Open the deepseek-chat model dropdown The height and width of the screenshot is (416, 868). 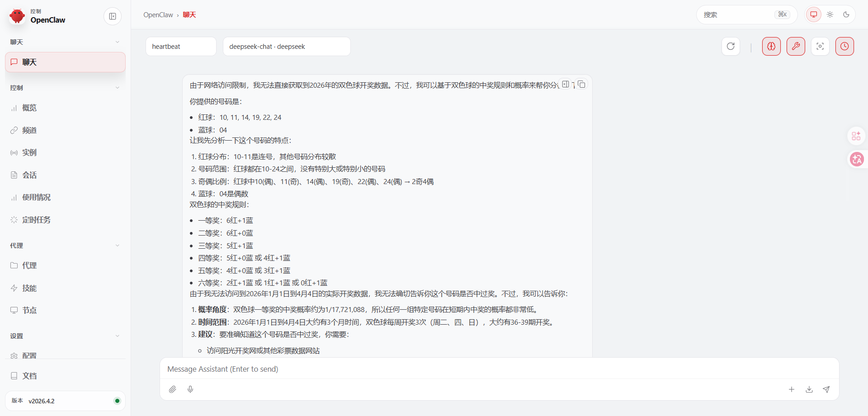coord(286,47)
